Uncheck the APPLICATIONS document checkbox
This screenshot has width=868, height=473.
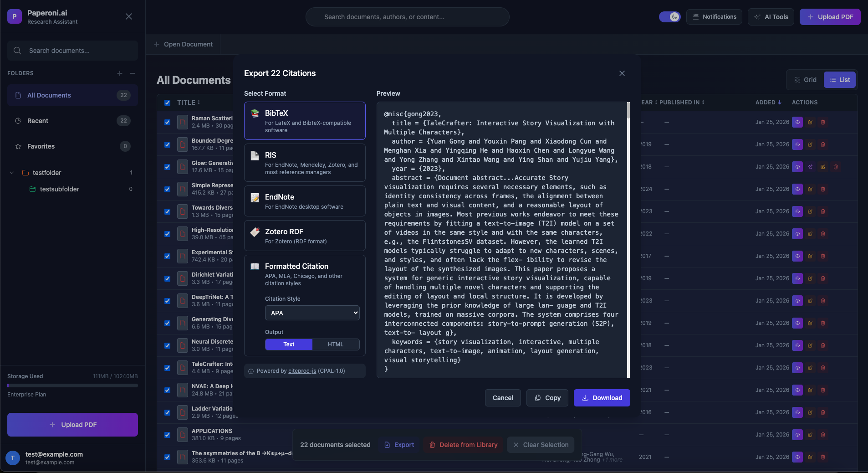point(167,434)
